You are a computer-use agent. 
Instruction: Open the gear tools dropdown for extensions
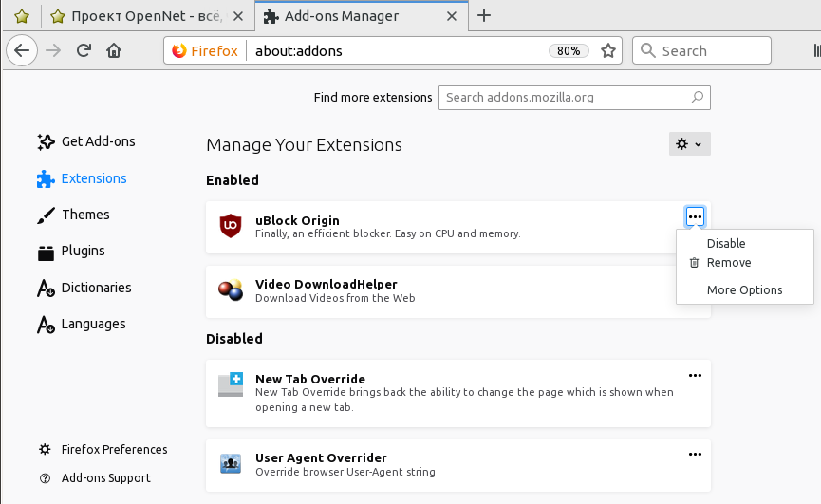pos(689,144)
